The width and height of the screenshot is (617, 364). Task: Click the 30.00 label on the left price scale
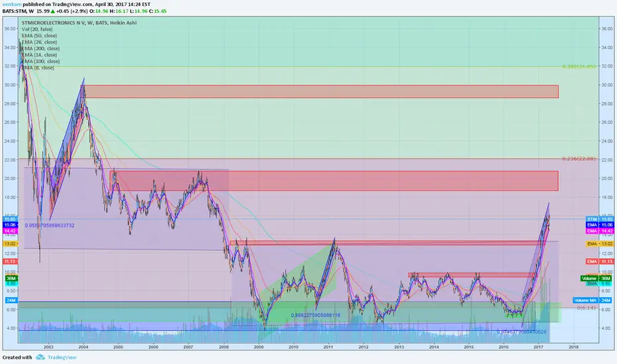point(10,85)
